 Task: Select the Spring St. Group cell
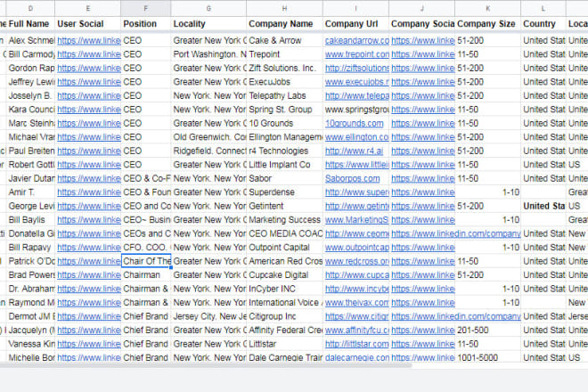(x=284, y=110)
